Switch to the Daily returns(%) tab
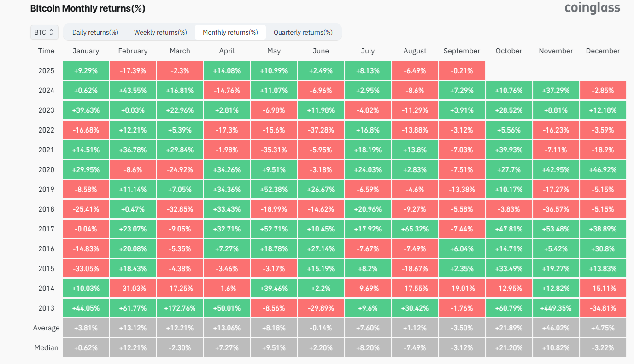Screen dimensions: 634x364 pyautogui.click(x=94, y=32)
